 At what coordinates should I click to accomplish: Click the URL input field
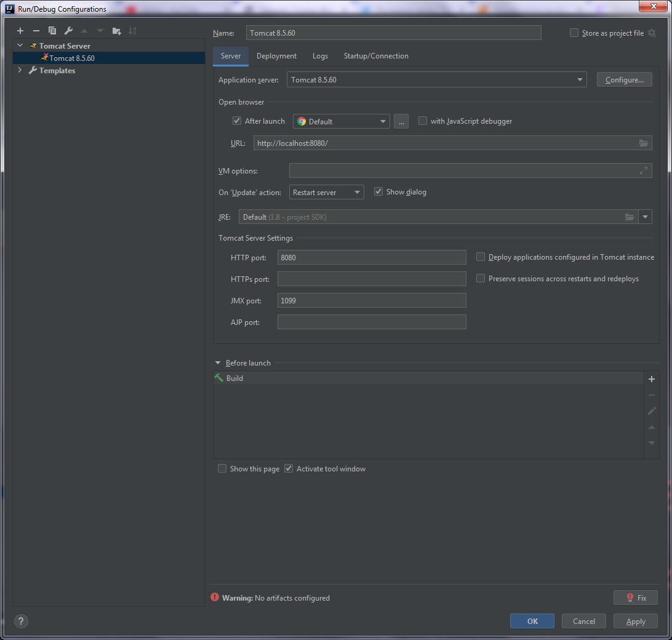tap(452, 143)
